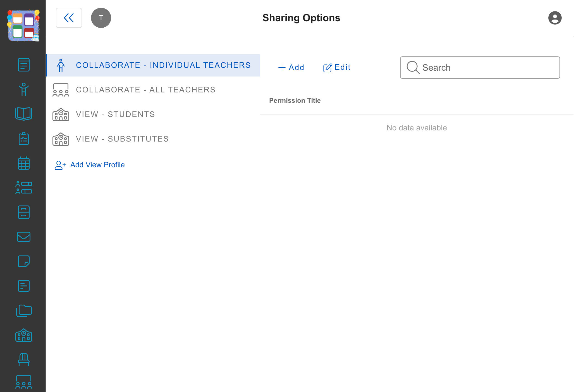Viewport: 574px width, 392px height.
Task: Focus the Search input field
Action: 480,68
